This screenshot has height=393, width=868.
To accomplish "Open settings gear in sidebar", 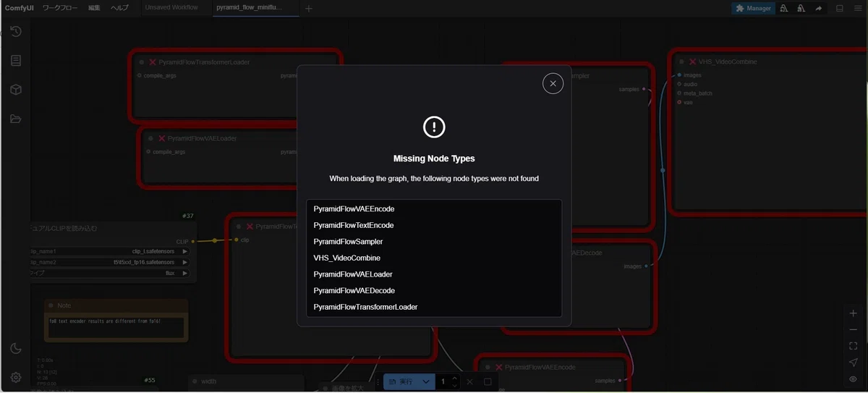I will pyautogui.click(x=16, y=377).
